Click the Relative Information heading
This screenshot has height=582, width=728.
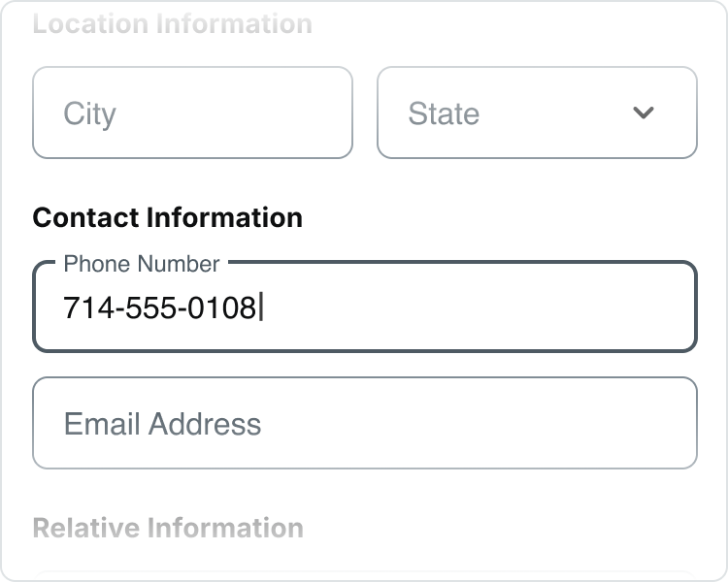168,528
